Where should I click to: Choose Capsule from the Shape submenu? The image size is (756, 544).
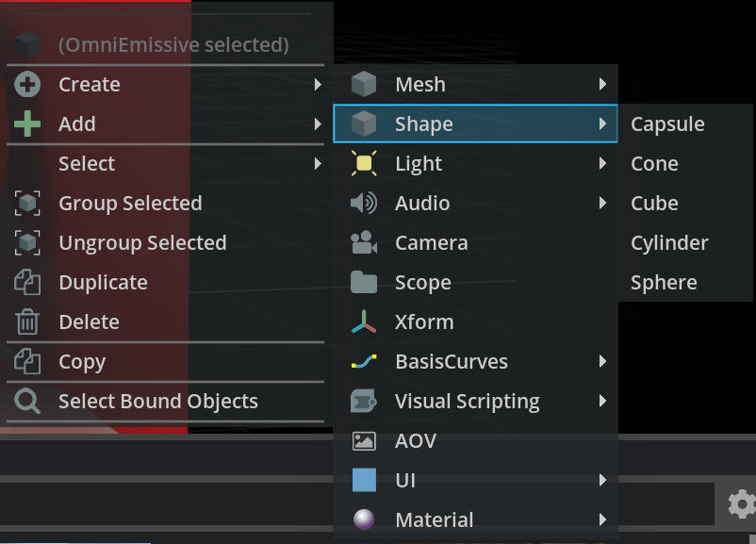click(x=667, y=124)
